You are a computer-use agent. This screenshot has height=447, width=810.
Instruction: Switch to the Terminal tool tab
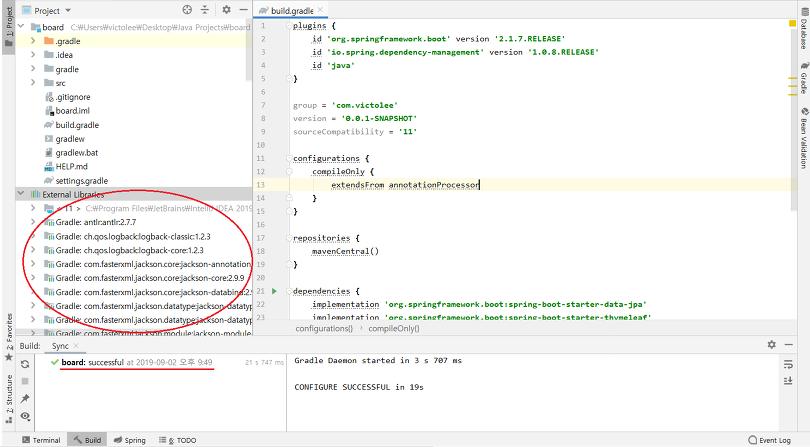click(41, 440)
